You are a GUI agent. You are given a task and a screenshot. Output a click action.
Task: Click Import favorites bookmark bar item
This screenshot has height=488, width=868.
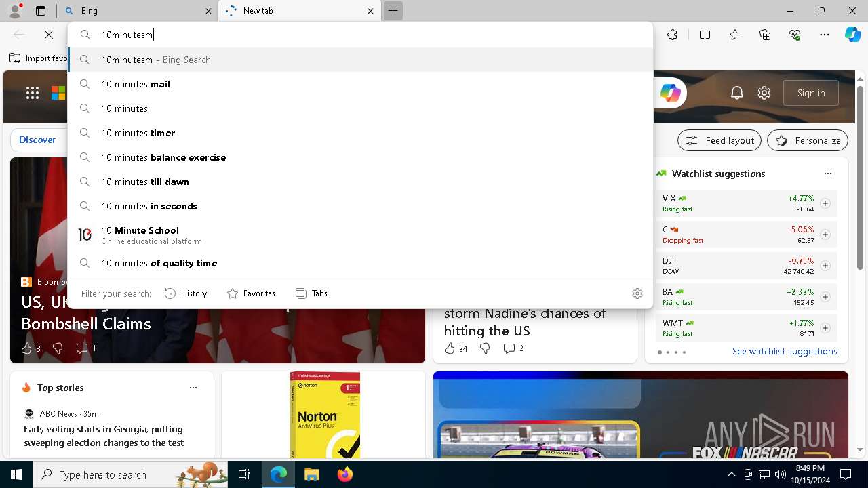(39, 58)
